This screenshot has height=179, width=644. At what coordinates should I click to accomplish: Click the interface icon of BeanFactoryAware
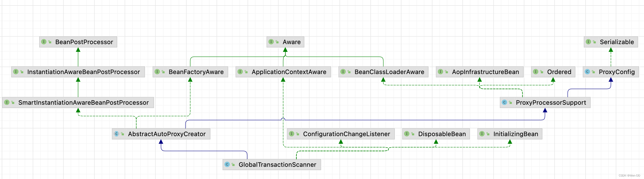pos(157,72)
